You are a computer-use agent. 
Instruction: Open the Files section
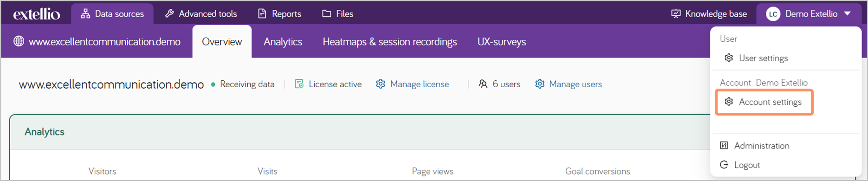point(338,14)
